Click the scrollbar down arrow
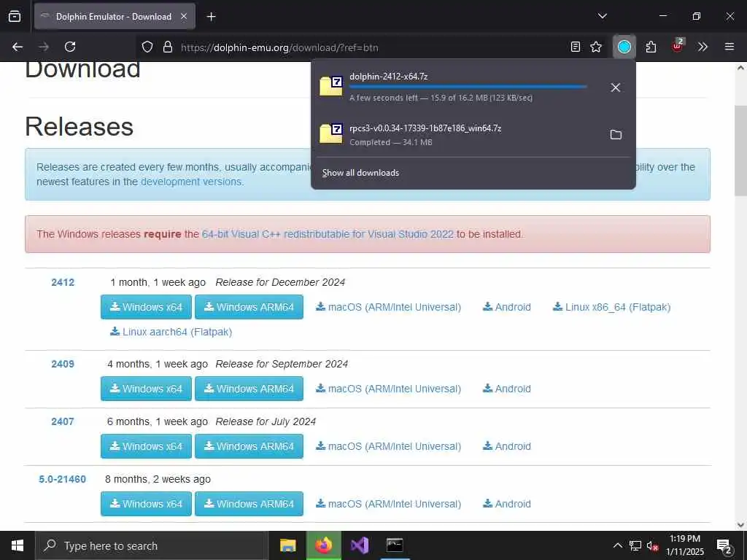 (x=740, y=525)
